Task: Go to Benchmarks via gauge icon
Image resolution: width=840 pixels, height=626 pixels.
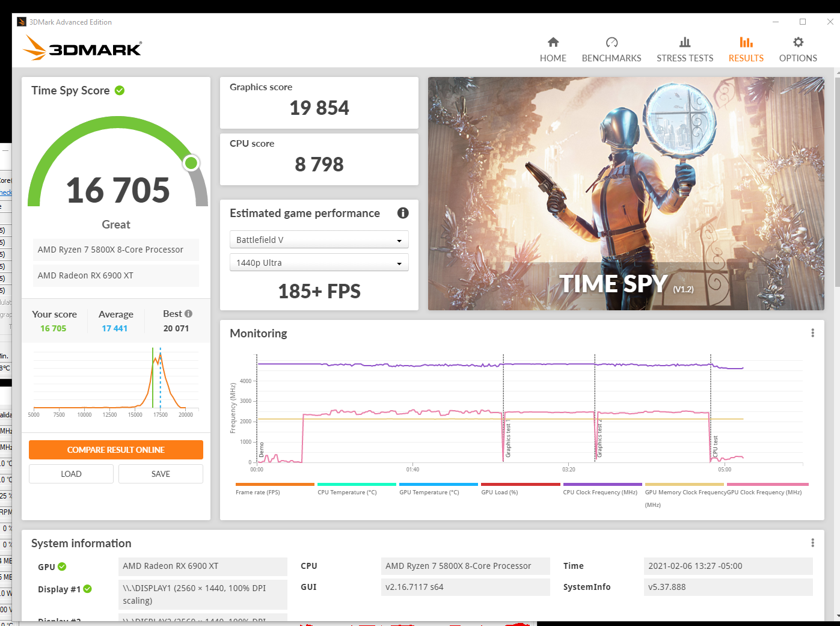Action: [612, 42]
